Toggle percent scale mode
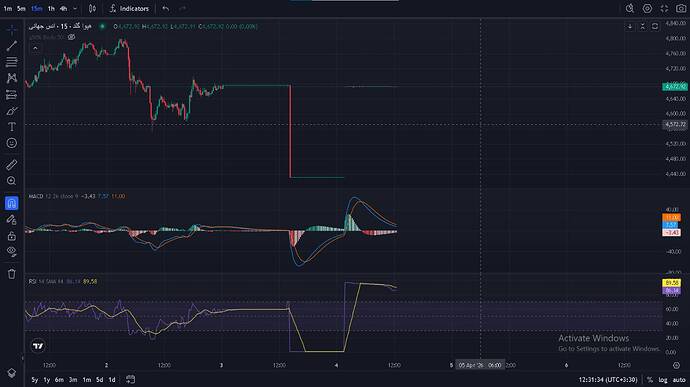690x387 pixels. pyautogui.click(x=650, y=380)
